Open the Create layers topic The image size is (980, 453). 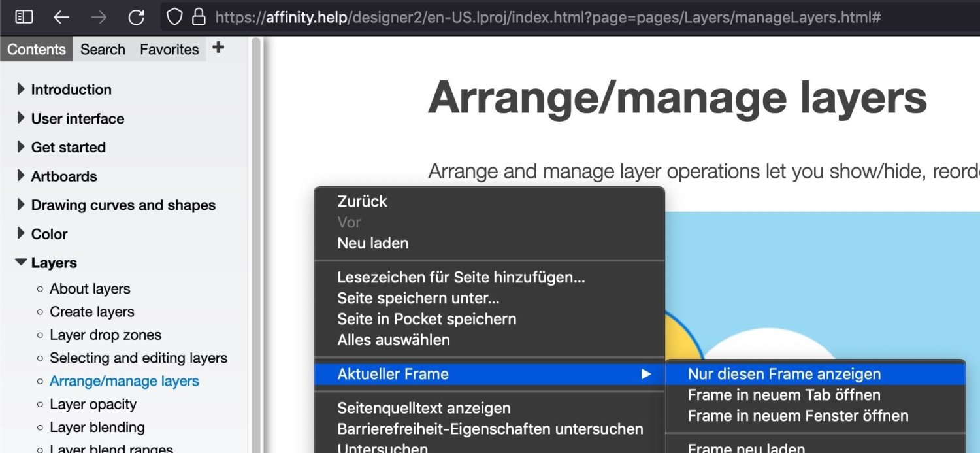click(x=92, y=312)
